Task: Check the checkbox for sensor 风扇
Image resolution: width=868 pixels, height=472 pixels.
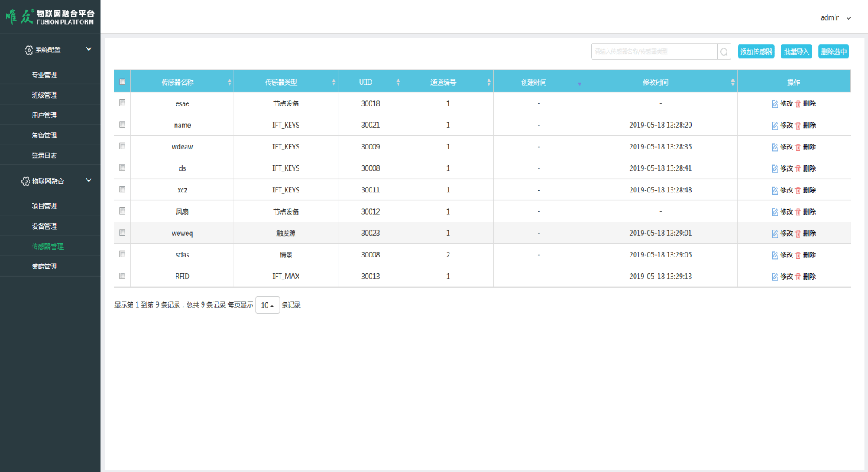Action: coord(122,211)
